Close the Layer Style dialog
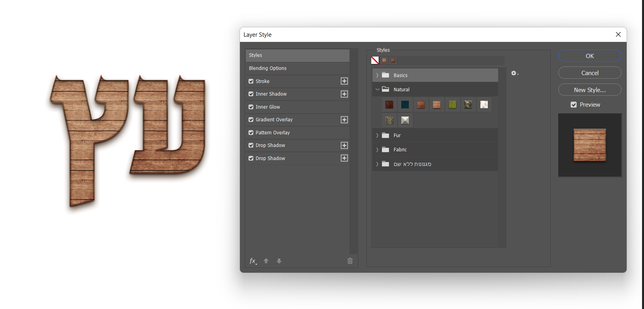The image size is (644, 309). [x=618, y=34]
